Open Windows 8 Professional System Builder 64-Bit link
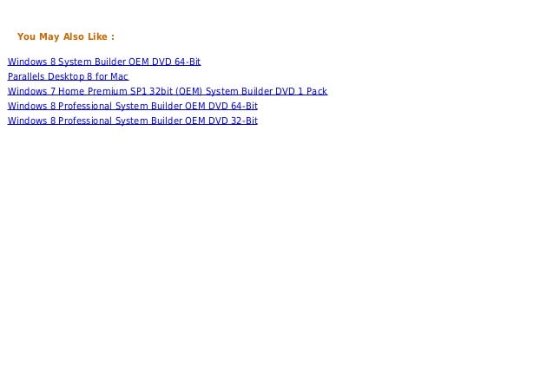Screen dimensions: 554x392 point(133,106)
